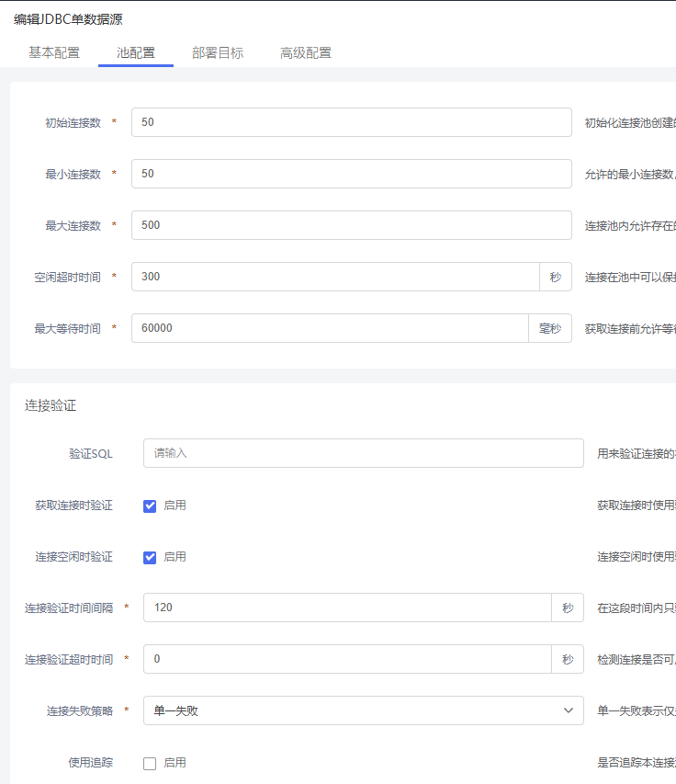Click the 连接验证 section heading
The image size is (676, 784).
(51, 405)
